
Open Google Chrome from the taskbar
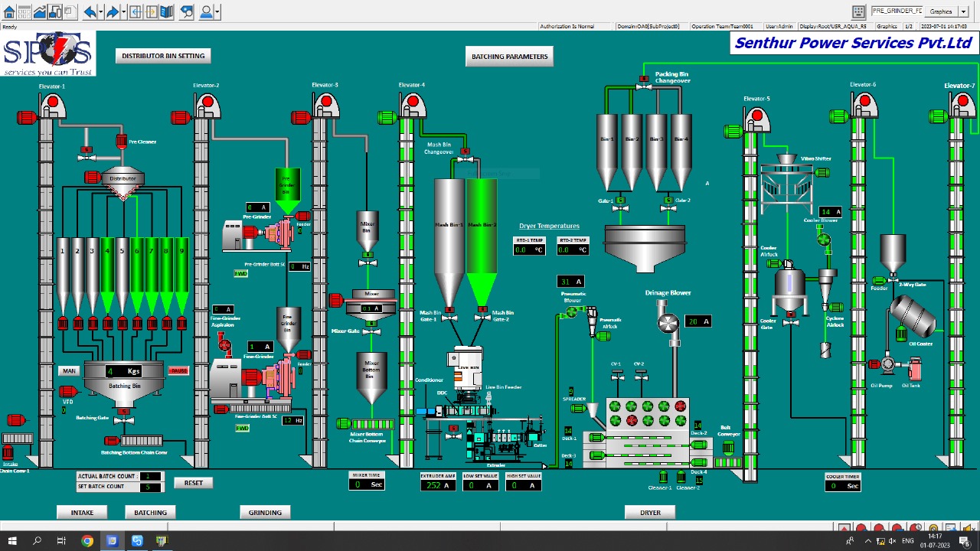tap(87, 541)
